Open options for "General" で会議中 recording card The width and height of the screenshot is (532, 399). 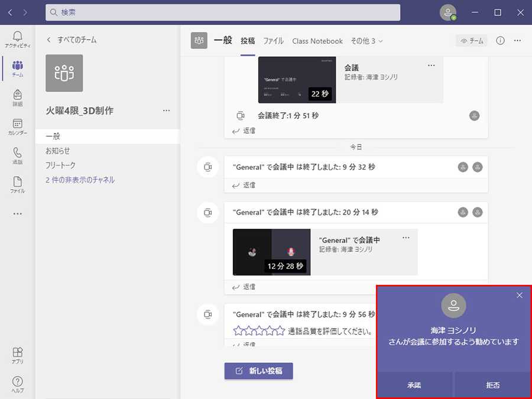click(x=406, y=238)
